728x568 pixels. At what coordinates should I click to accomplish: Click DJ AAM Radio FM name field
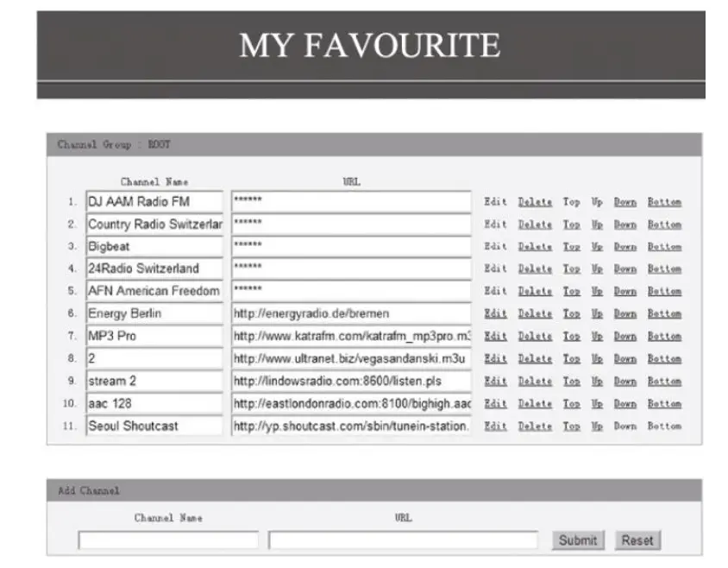click(x=154, y=202)
